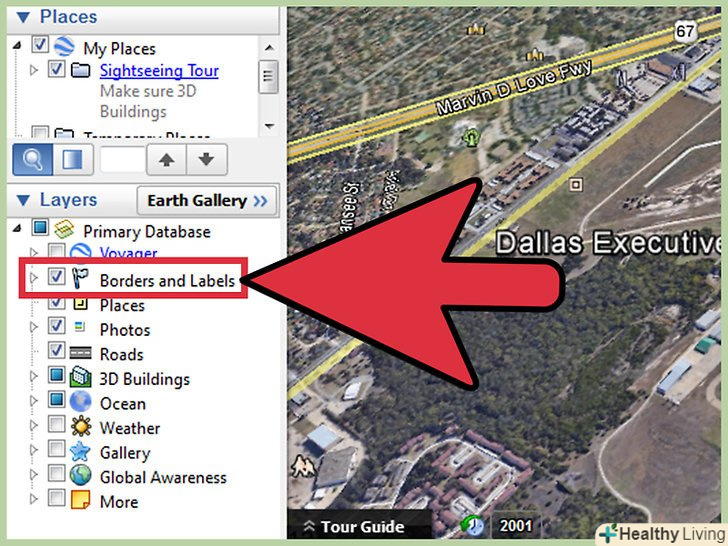Open the Tour Guide tab
The width and height of the screenshot is (728, 546).
coord(354,526)
